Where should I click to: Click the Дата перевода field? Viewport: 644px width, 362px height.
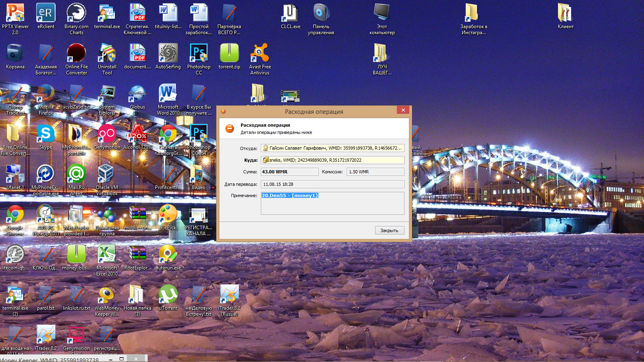click(x=332, y=184)
